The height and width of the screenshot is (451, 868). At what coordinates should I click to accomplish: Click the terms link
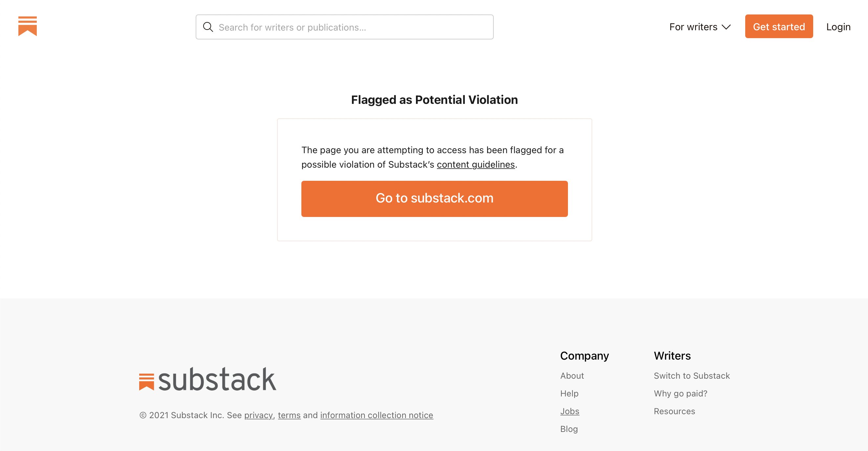click(x=289, y=415)
